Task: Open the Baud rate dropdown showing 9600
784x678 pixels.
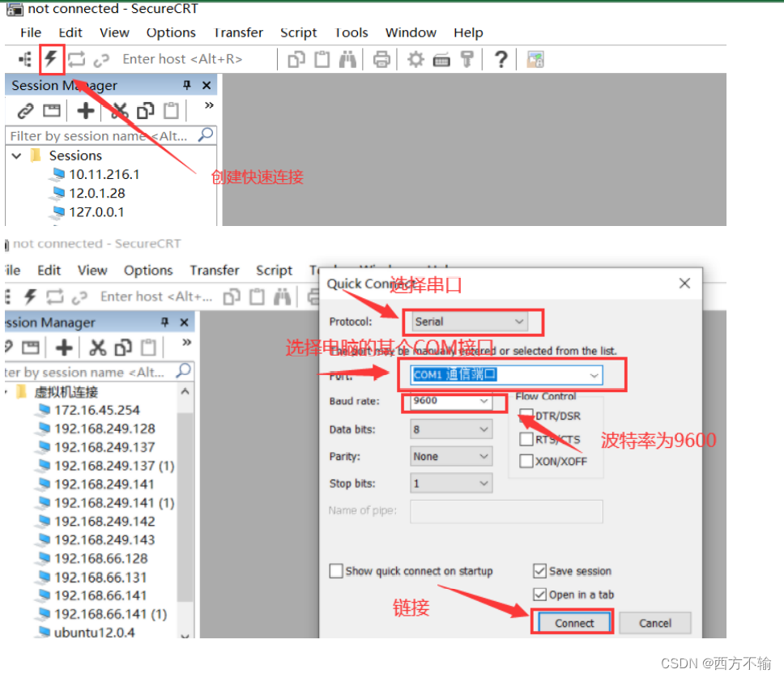Action: 450,400
